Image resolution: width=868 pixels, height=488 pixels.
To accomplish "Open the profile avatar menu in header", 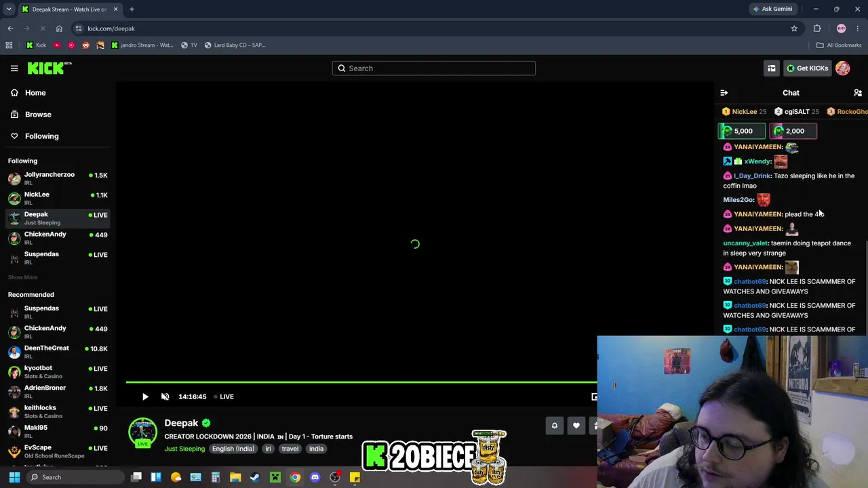I will [x=843, y=68].
